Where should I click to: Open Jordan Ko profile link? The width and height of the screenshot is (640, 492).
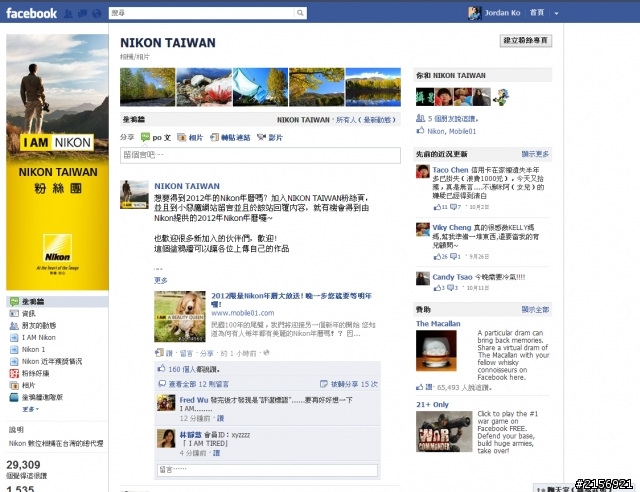(502, 13)
